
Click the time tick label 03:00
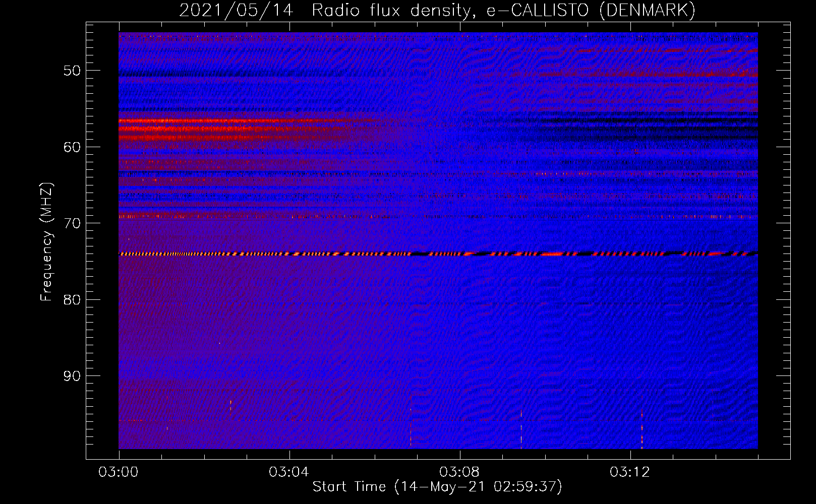[x=119, y=472]
